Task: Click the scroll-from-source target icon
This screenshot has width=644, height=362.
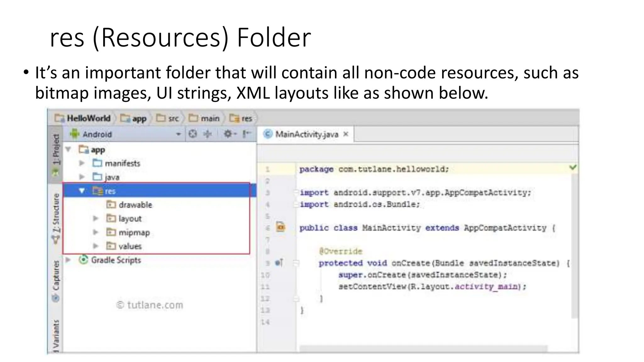Action: click(193, 134)
